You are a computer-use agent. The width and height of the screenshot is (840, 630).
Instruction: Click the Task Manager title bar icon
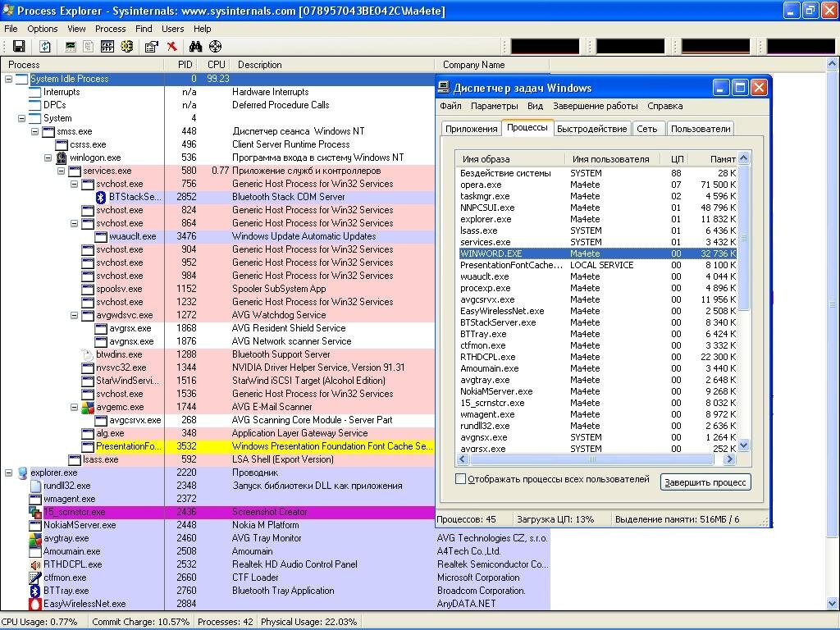444,88
